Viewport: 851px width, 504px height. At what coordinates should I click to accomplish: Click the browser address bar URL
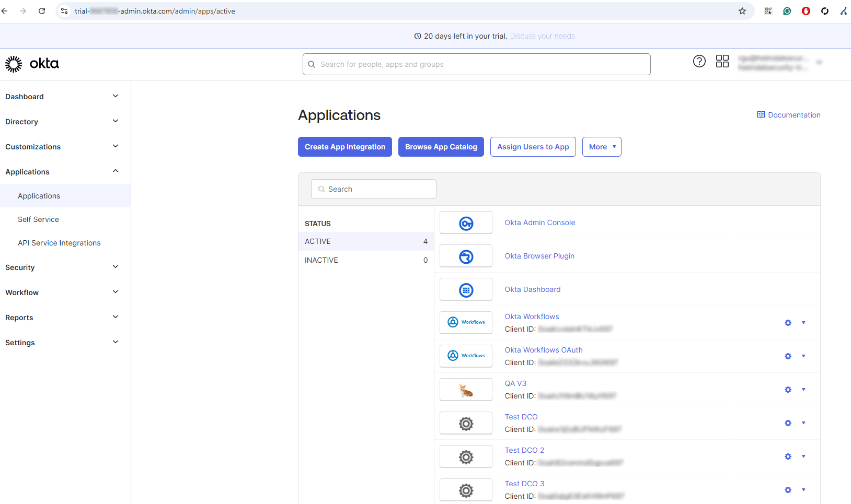tap(155, 11)
